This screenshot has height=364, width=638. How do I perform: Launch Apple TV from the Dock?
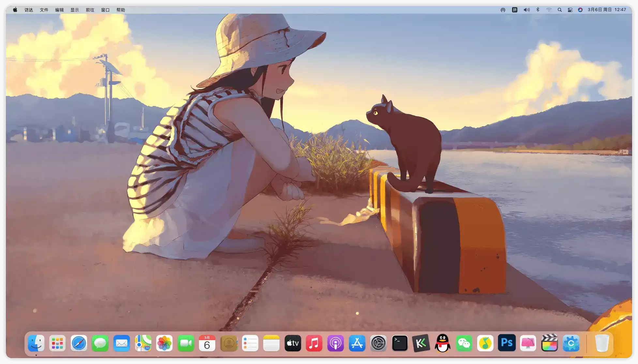click(x=293, y=343)
